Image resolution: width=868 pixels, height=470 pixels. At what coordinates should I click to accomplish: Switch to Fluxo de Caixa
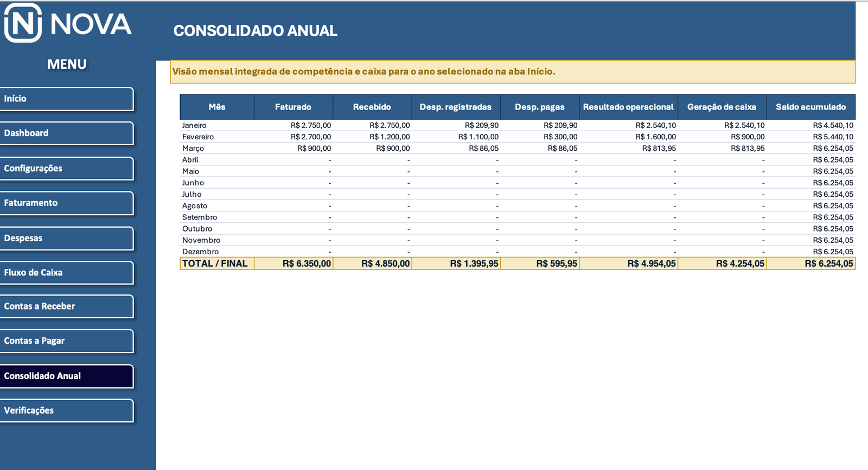(x=67, y=273)
